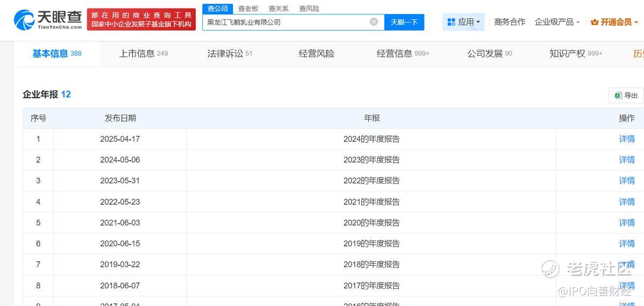Click the 导出 export button
644x306 pixels.
[x=626, y=95]
